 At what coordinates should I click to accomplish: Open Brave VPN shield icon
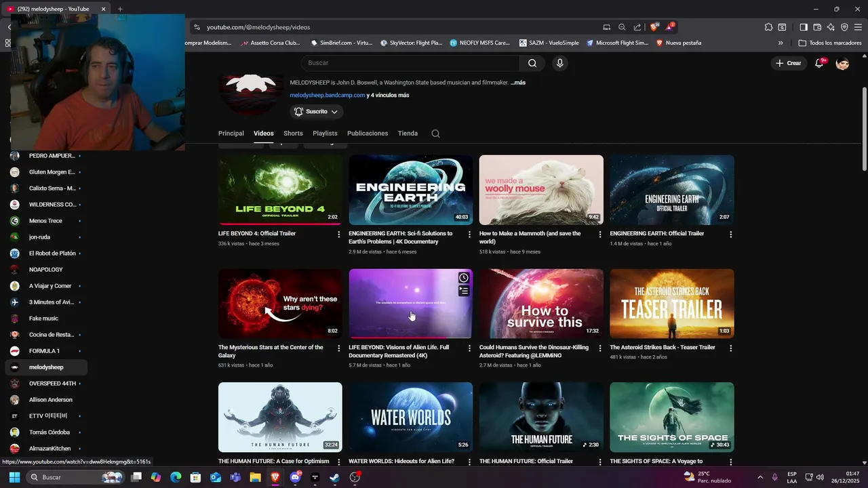click(x=844, y=27)
